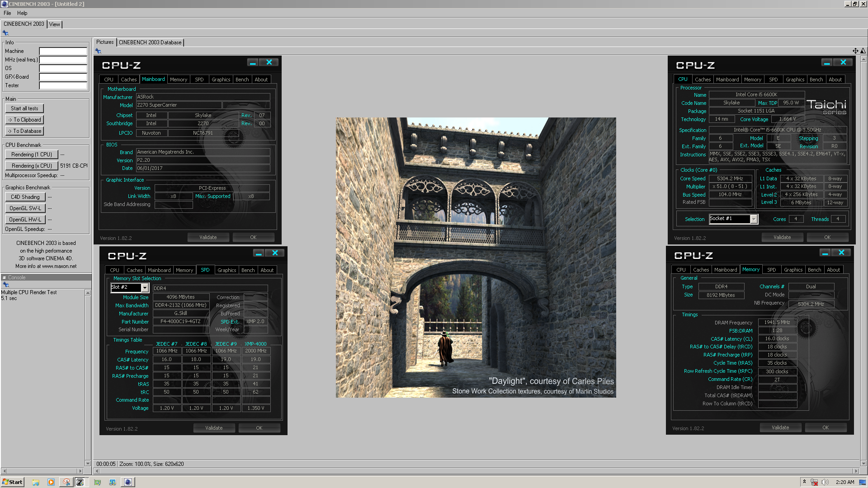Viewport: 868px width, 488px height.
Task: Select the Pictures tab
Action: (x=105, y=42)
